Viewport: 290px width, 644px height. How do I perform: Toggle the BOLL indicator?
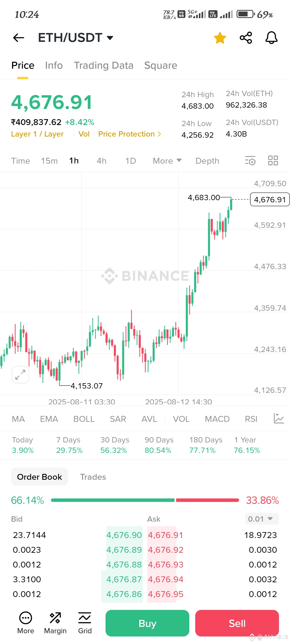[x=84, y=419]
